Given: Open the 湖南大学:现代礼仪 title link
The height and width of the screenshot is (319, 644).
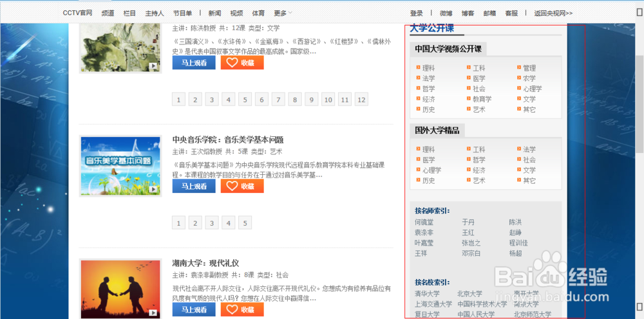Looking at the screenshot, I should click(205, 263).
